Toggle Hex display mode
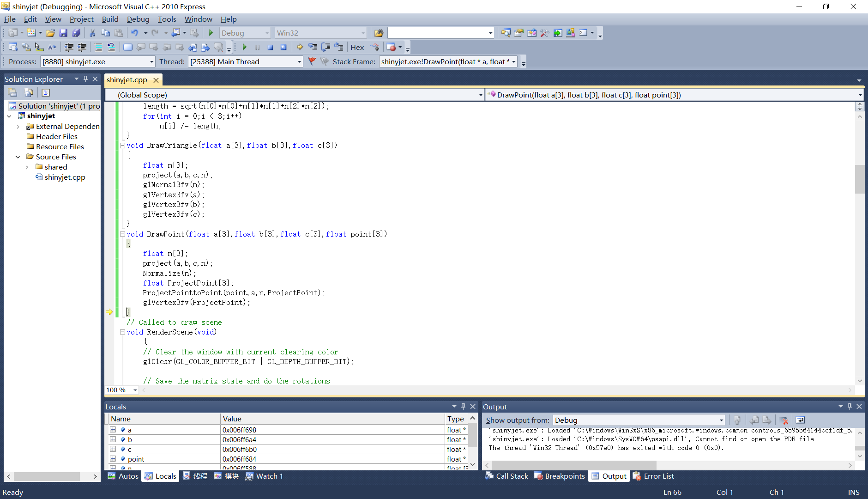 tap(357, 47)
